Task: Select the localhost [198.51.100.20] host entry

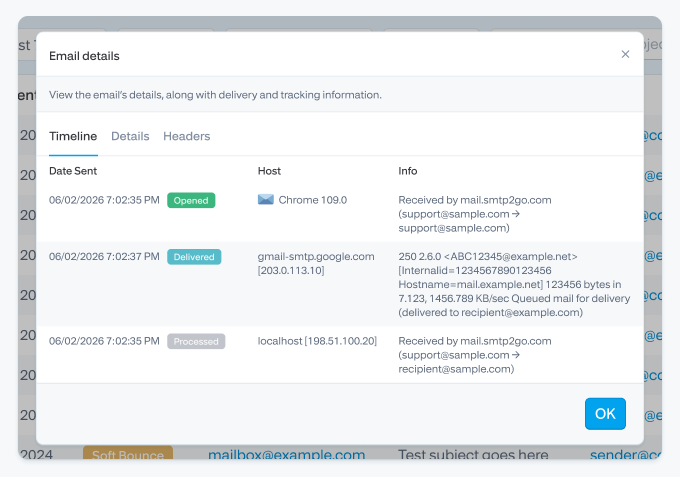Action: [x=317, y=341]
